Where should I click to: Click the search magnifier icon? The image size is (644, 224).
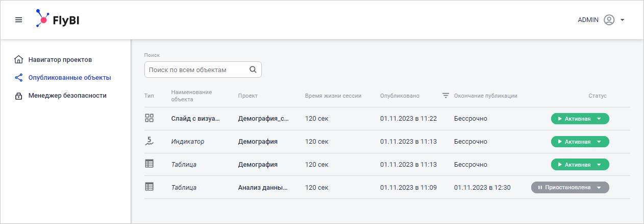253,70
